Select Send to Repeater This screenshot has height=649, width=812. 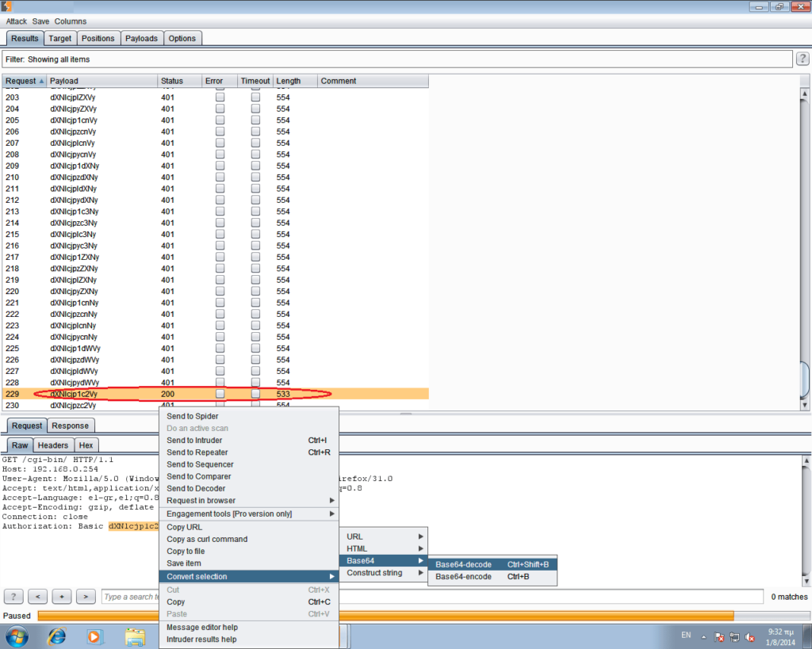pyautogui.click(x=249, y=452)
